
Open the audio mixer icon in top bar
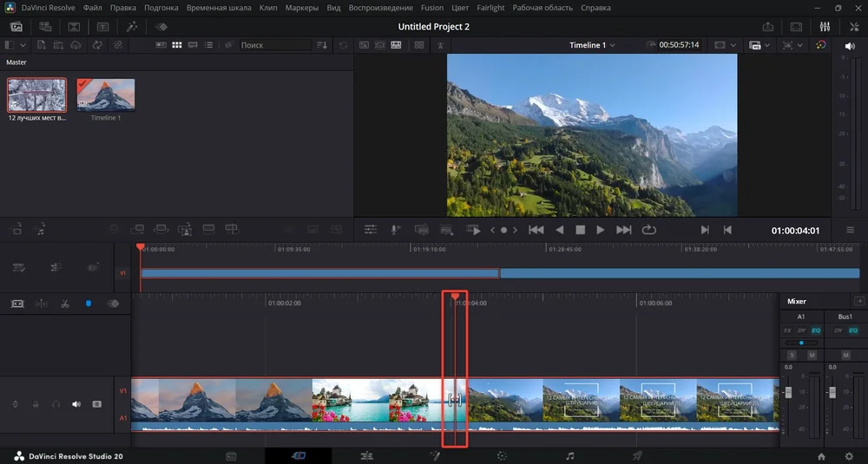825,27
